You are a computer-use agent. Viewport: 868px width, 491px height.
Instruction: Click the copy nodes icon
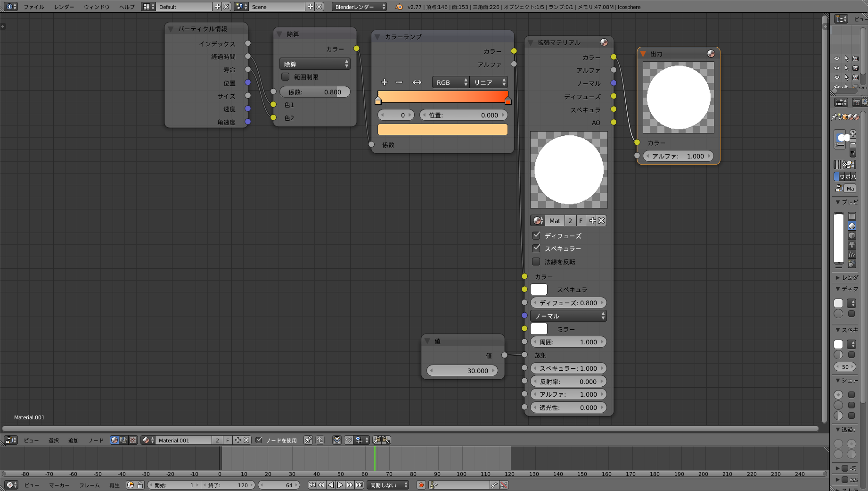pyautogui.click(x=377, y=440)
